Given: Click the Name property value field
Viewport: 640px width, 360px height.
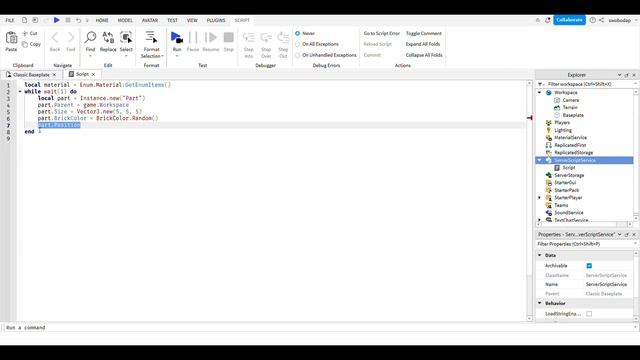Looking at the screenshot, I should pyautogui.click(x=609, y=284).
